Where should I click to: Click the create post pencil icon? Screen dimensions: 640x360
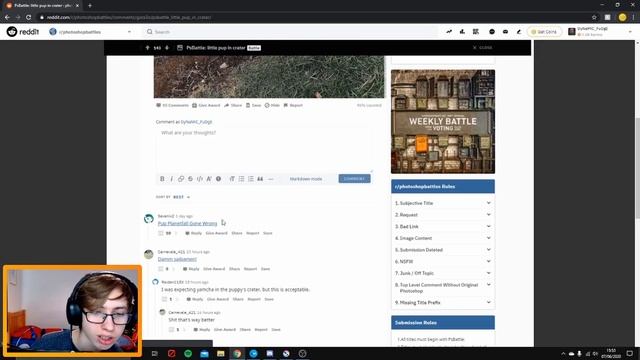(x=519, y=31)
